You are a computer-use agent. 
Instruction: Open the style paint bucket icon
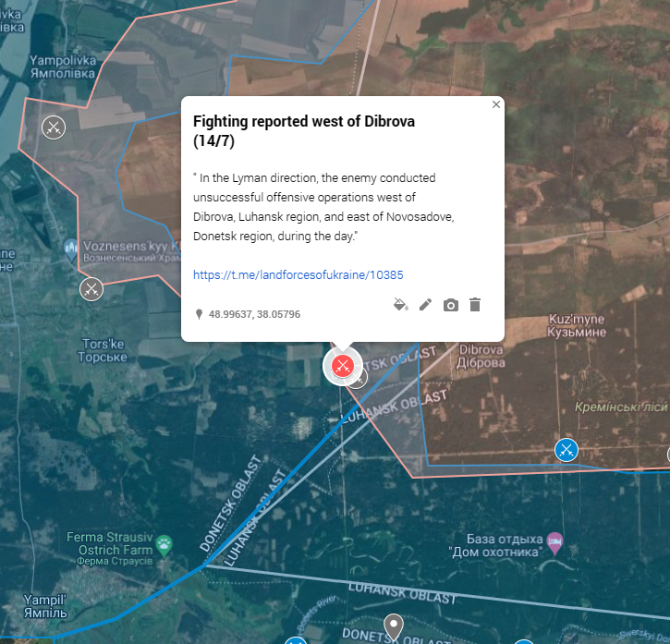(x=400, y=305)
